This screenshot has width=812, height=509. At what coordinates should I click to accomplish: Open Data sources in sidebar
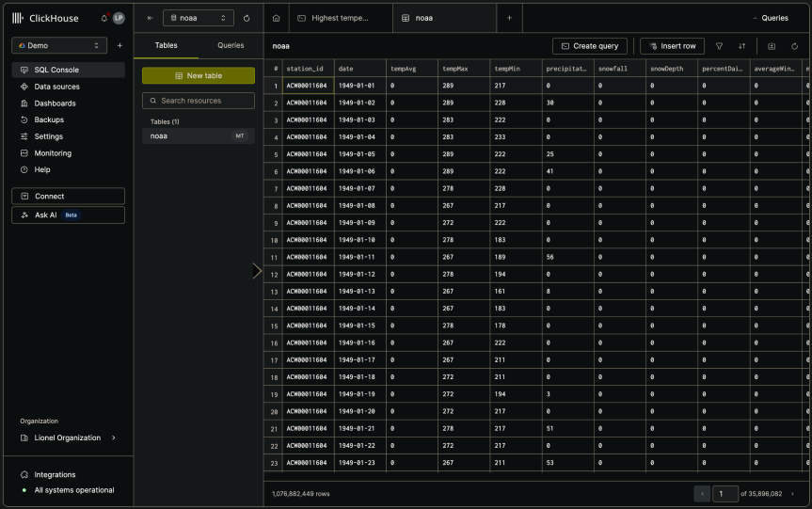pos(68,87)
